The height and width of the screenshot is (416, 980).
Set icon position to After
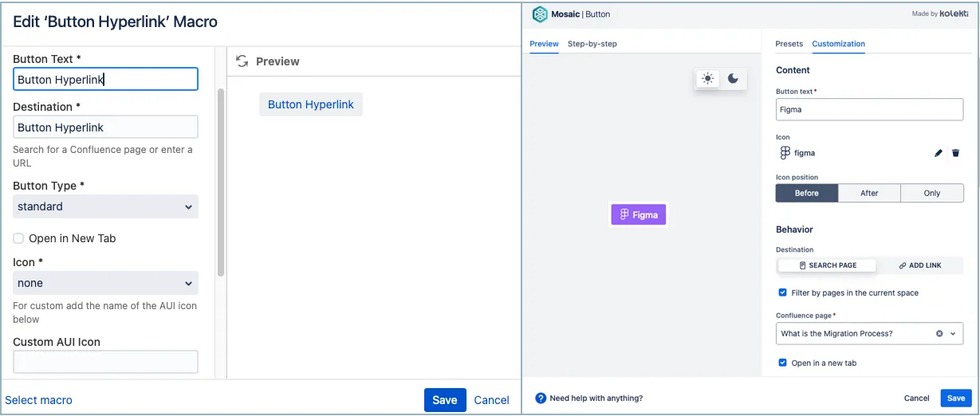coord(869,193)
